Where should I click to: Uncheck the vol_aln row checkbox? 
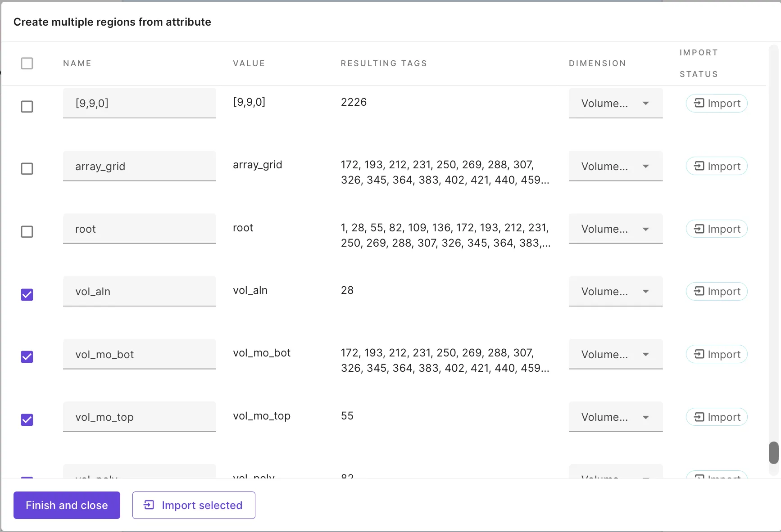[x=27, y=295]
